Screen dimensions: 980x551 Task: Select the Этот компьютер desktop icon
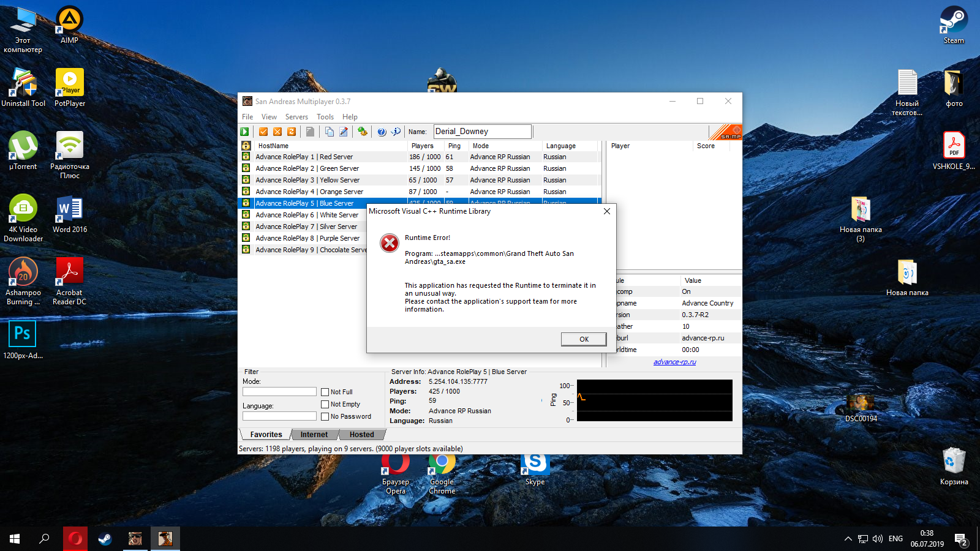tap(23, 29)
